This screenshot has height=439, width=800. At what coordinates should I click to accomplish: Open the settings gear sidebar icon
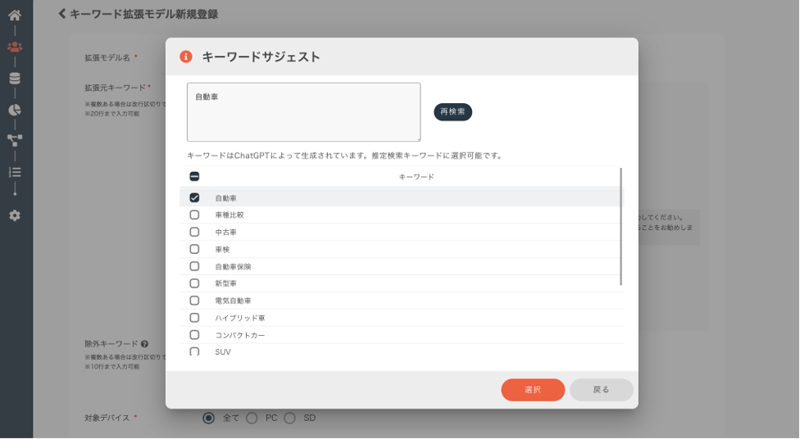[15, 215]
